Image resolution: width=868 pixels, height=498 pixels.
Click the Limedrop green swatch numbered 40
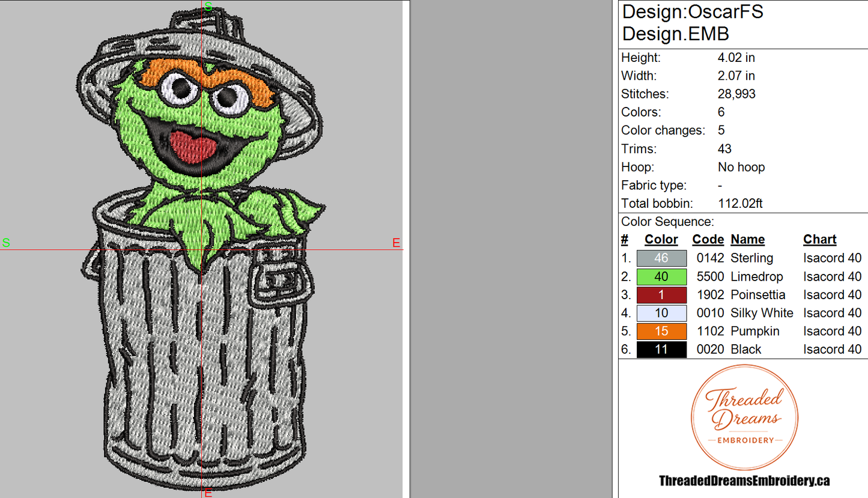click(x=661, y=276)
